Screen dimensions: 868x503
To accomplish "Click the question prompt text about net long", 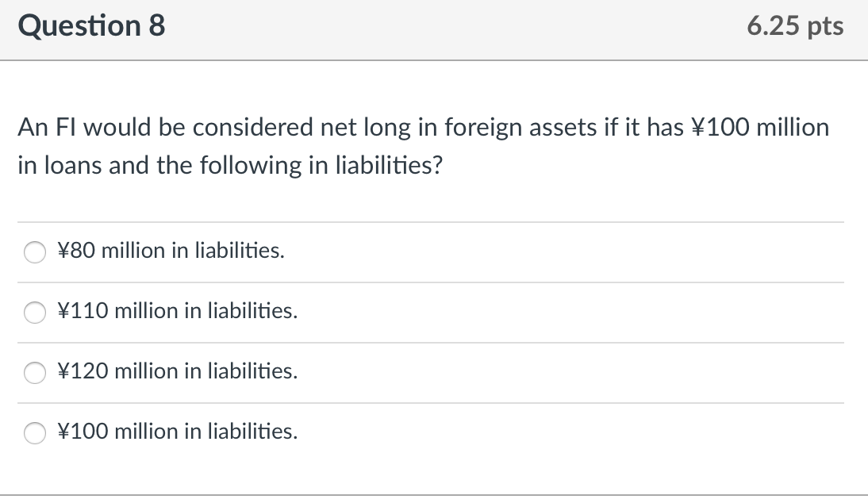I will 424,145.
